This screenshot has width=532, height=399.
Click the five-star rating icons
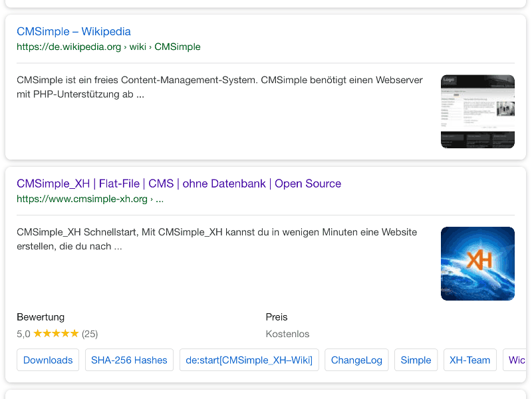click(x=56, y=334)
